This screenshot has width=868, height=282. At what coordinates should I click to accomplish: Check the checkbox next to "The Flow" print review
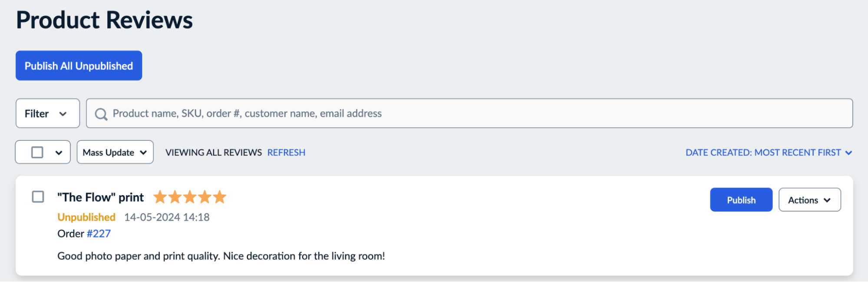[38, 197]
